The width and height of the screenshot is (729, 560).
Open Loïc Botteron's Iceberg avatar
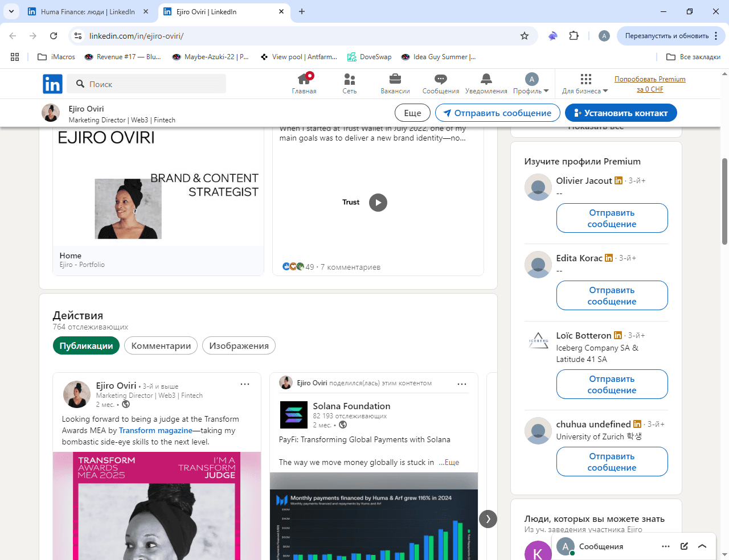[538, 342]
